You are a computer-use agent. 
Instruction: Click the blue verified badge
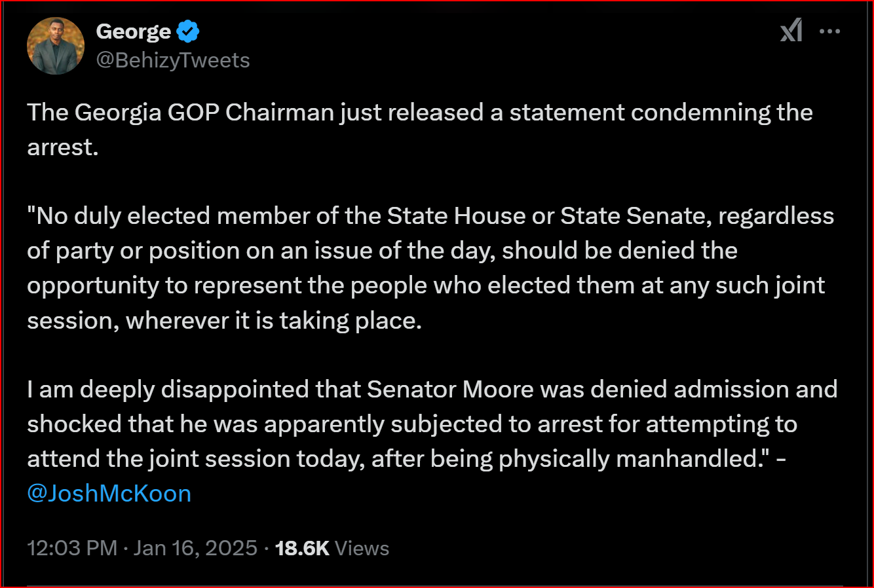(x=188, y=31)
